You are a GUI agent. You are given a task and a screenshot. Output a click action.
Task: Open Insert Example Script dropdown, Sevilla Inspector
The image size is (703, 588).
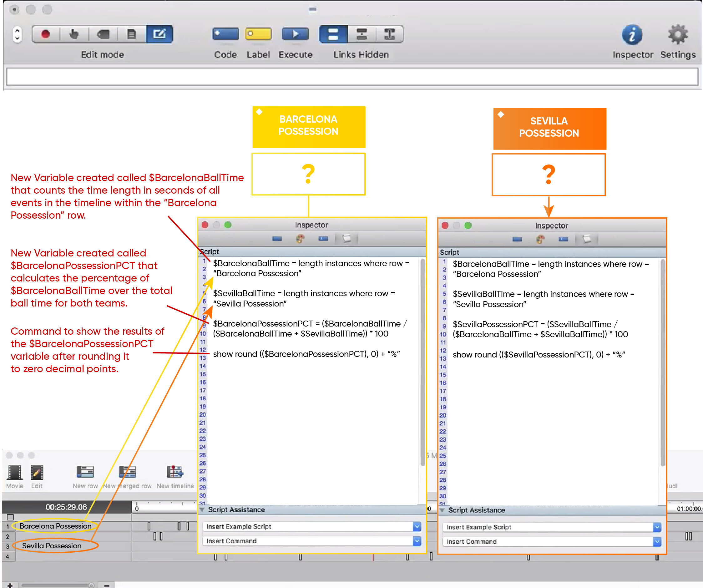[x=552, y=527]
